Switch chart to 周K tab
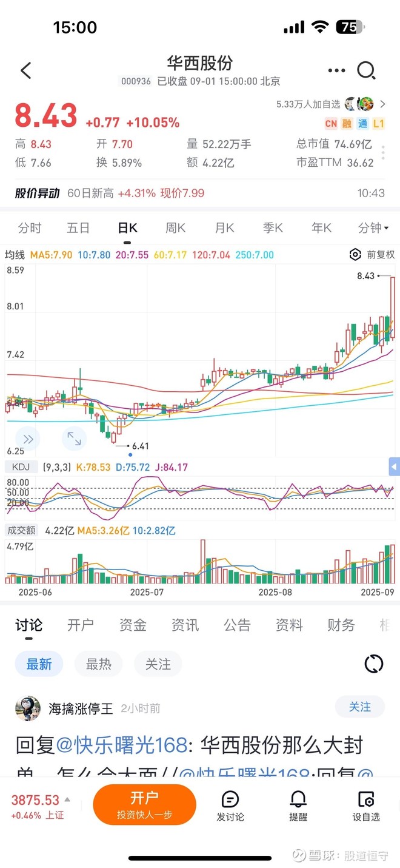The width and height of the screenshot is (400, 868). [175, 227]
